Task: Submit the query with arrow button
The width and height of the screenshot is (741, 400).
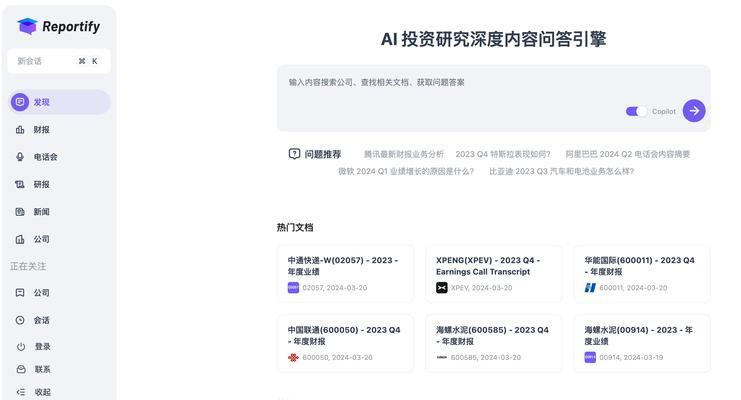Action: point(694,111)
